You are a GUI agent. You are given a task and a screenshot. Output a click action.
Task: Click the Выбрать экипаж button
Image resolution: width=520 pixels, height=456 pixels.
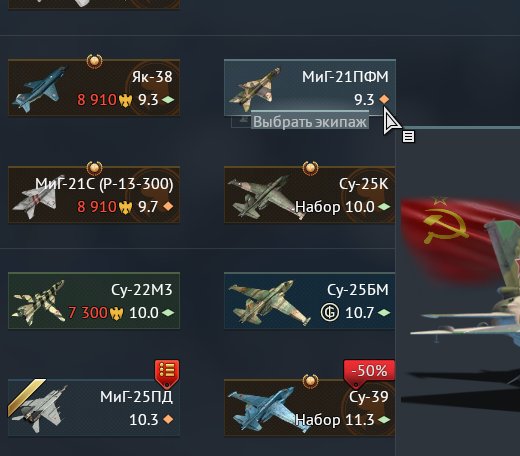coord(310,122)
